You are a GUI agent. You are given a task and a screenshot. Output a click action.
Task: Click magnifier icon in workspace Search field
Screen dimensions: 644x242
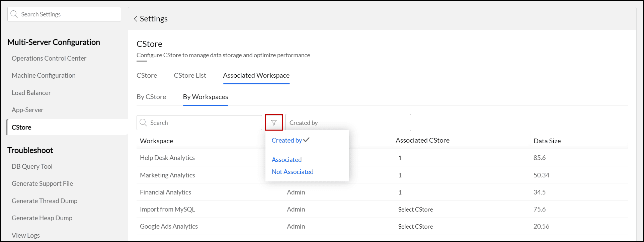pos(143,123)
